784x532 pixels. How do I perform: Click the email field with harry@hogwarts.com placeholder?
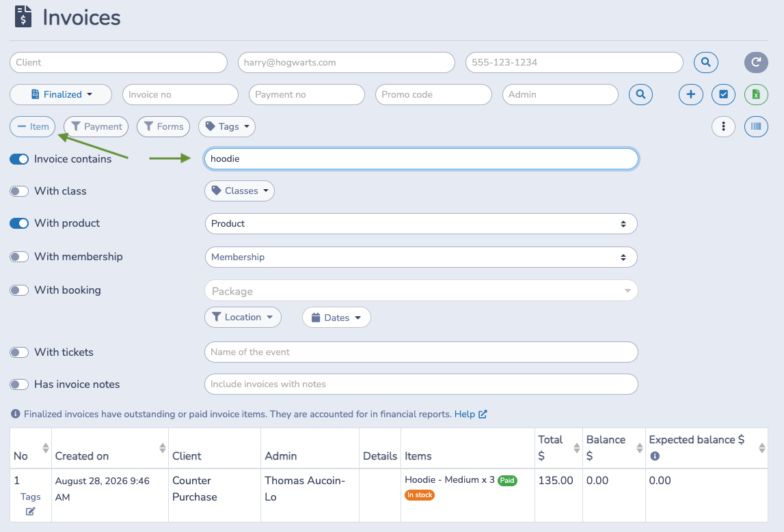[x=346, y=62]
